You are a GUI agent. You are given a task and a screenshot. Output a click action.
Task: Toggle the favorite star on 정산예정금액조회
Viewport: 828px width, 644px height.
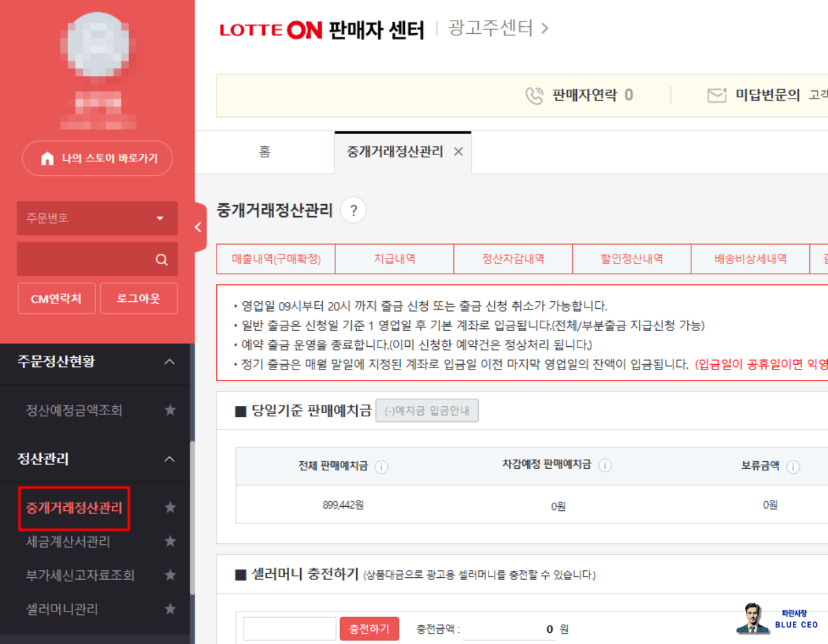[x=170, y=410]
